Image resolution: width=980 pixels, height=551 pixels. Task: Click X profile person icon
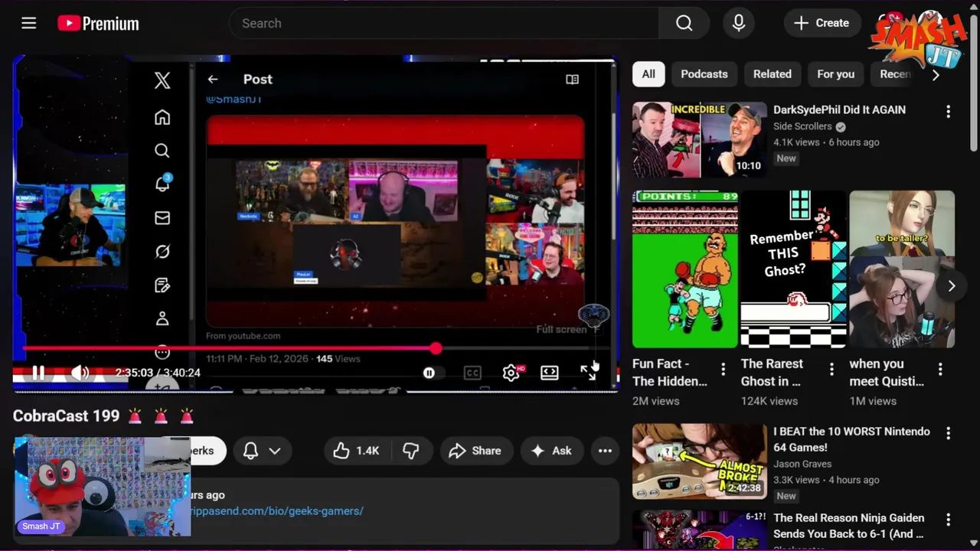click(162, 318)
